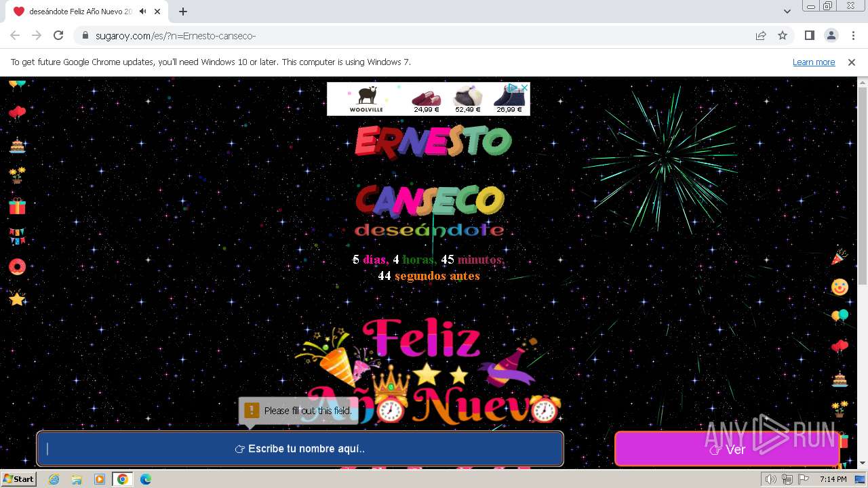Focus the Escribe tu nombre aquí field

tap(300, 449)
